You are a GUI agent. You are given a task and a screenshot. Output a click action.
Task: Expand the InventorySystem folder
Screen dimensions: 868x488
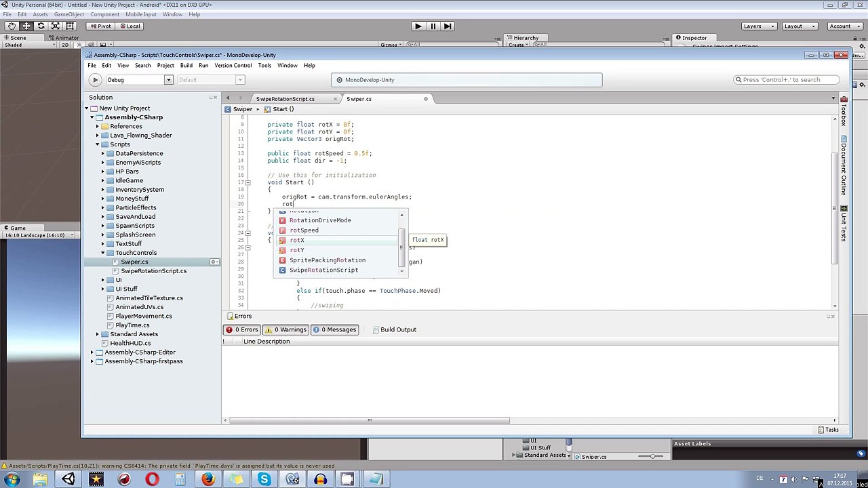(x=103, y=190)
